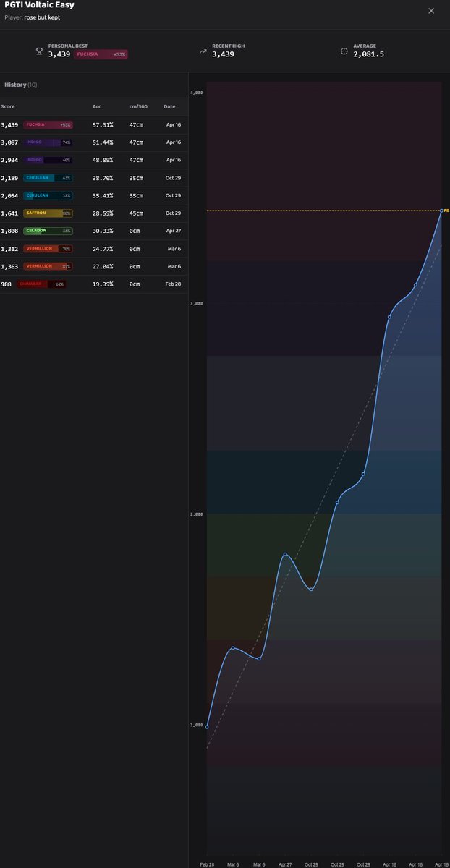Click the 35.41% accuracy value

tap(103, 195)
